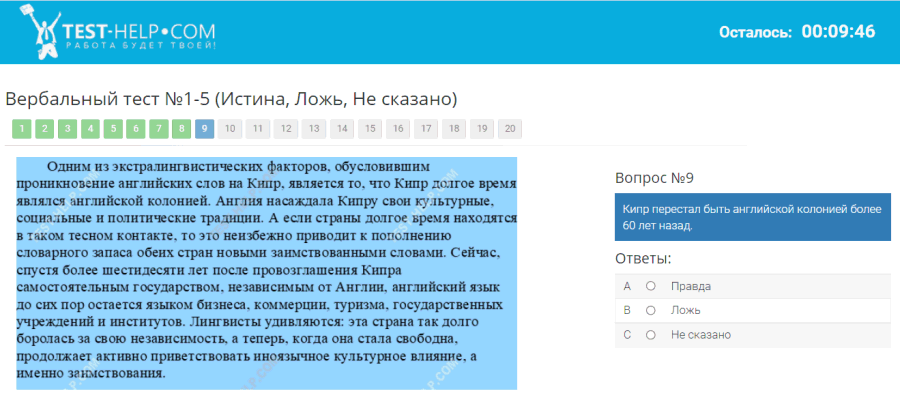900x402 pixels.
Task: Open current question 9 button
Action: coord(204,129)
